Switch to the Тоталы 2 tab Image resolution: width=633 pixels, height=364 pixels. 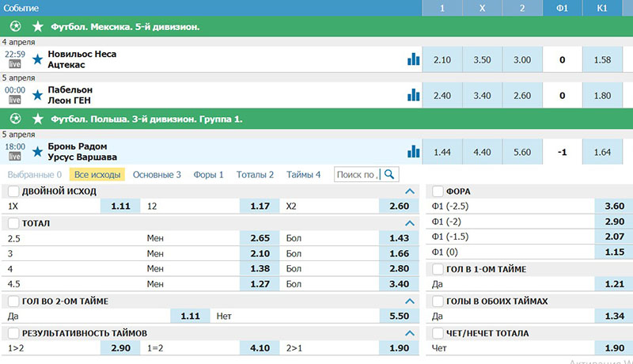coord(255,174)
